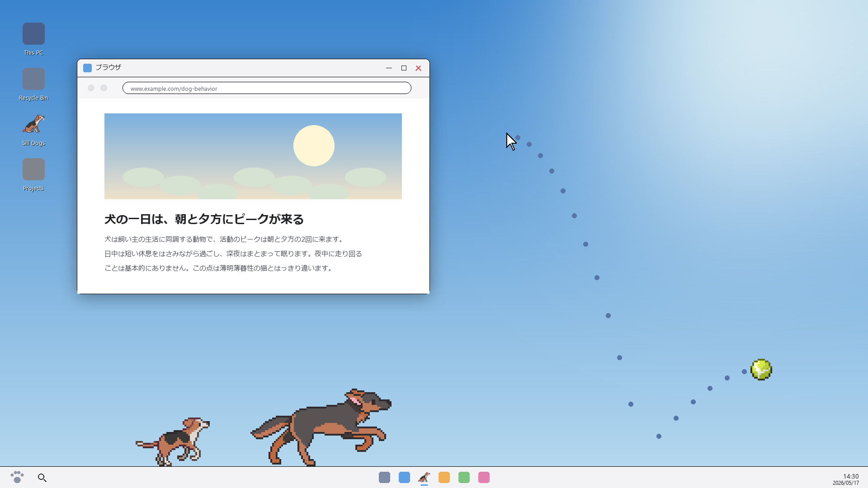Image resolution: width=868 pixels, height=488 pixels.
Task: Open the pink taskbar app icon
Action: (484, 478)
